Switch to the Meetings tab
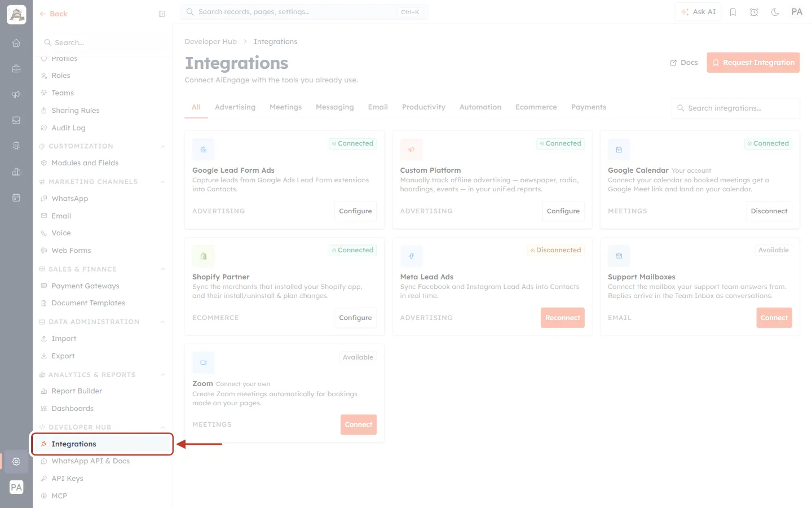Image resolution: width=812 pixels, height=508 pixels. [285, 107]
